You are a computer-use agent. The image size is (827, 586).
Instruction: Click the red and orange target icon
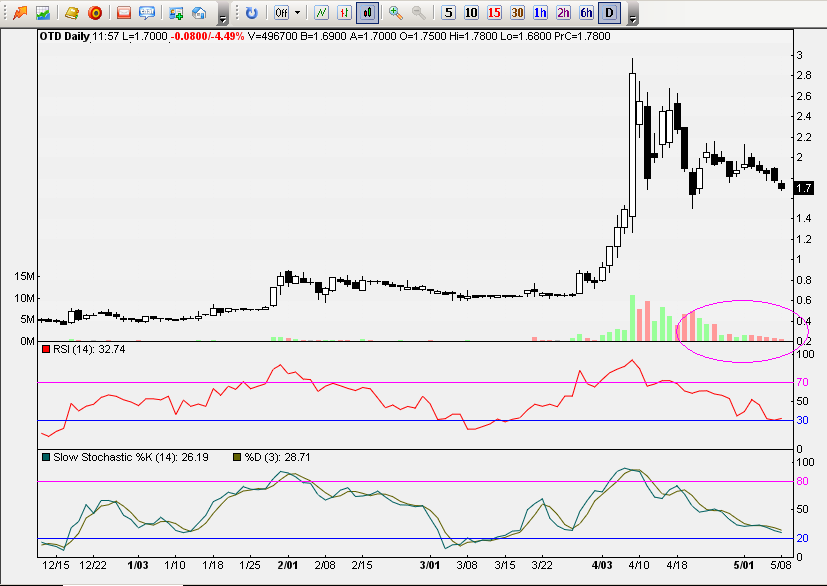coord(95,13)
